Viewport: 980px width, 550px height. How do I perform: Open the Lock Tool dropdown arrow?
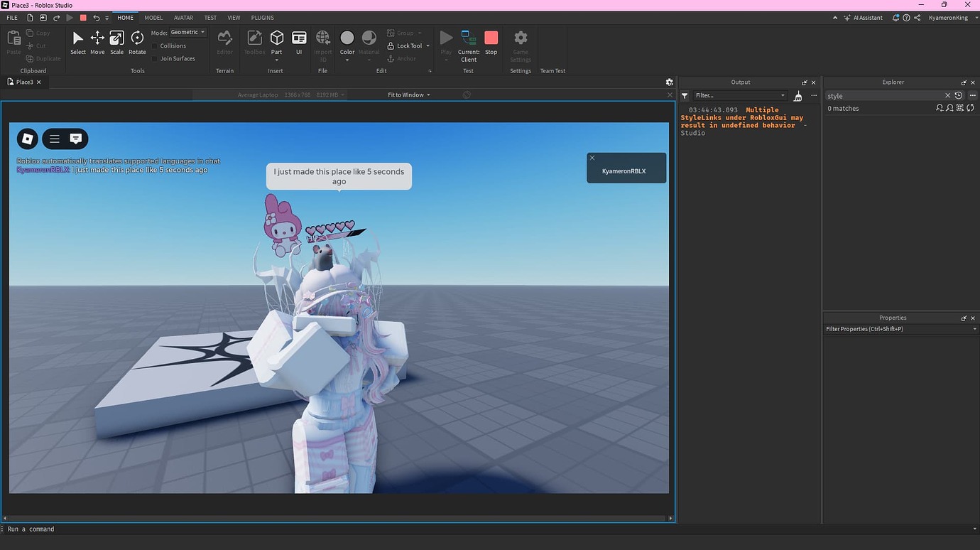(x=427, y=45)
